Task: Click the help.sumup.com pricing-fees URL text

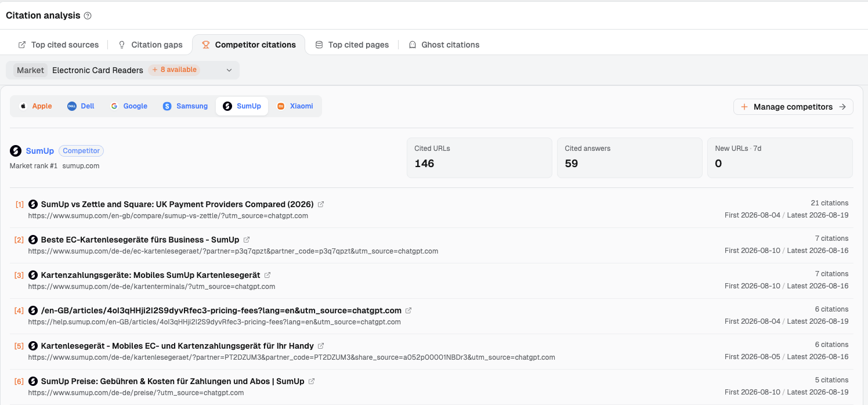Action: tap(214, 322)
